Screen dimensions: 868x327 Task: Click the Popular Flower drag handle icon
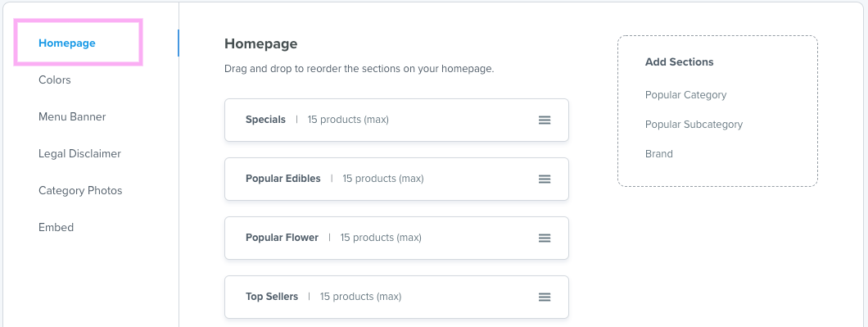[545, 238]
